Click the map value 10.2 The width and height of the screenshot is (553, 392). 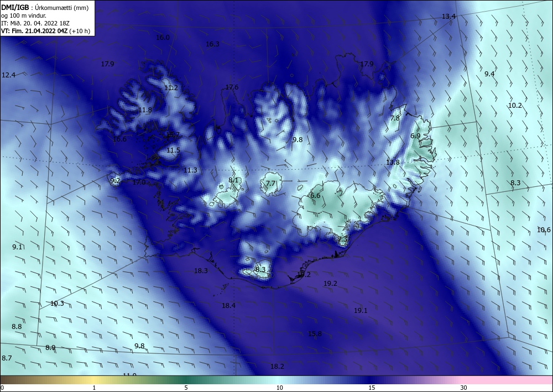click(x=515, y=106)
